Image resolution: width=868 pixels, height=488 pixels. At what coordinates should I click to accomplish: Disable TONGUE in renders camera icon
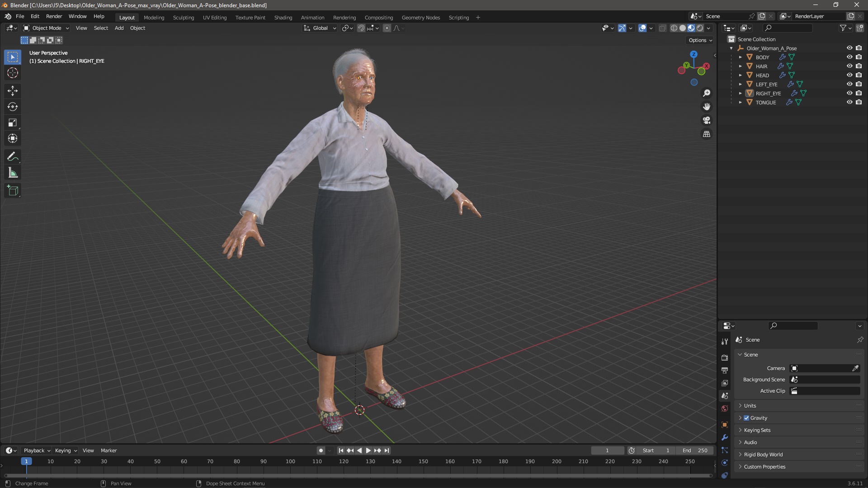click(x=859, y=102)
